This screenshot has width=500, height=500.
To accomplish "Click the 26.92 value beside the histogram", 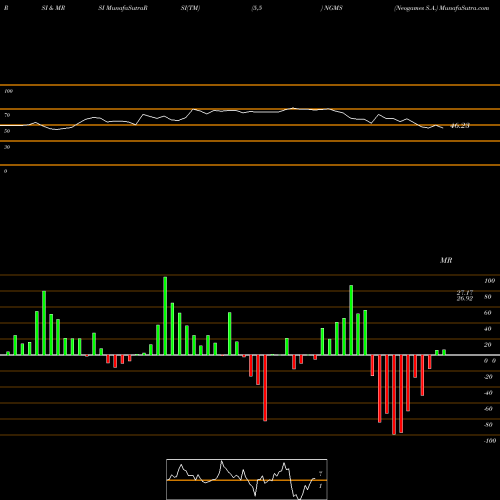I will pyautogui.click(x=465, y=299).
